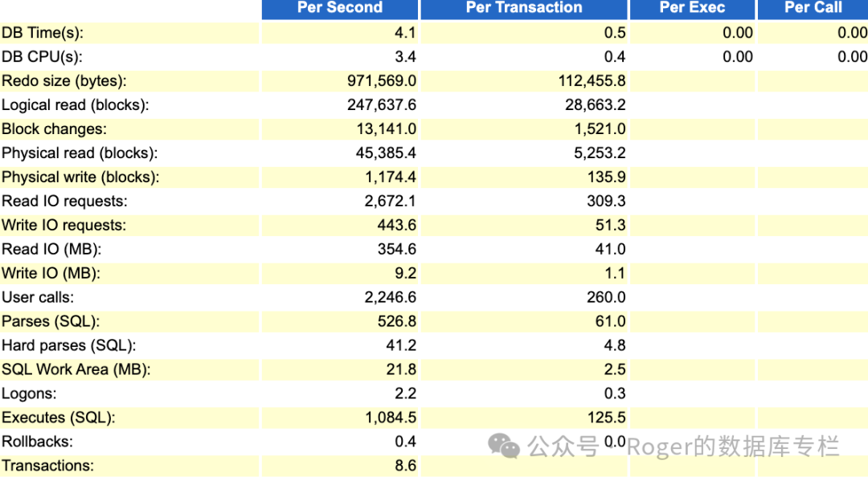Screen dimensions: 868x481
Task: Click Read IO (MB) per transaction 41.0
Action: coord(611,250)
